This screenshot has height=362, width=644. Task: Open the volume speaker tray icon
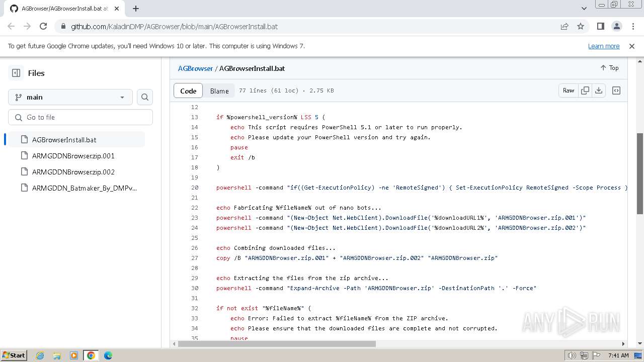click(572, 355)
